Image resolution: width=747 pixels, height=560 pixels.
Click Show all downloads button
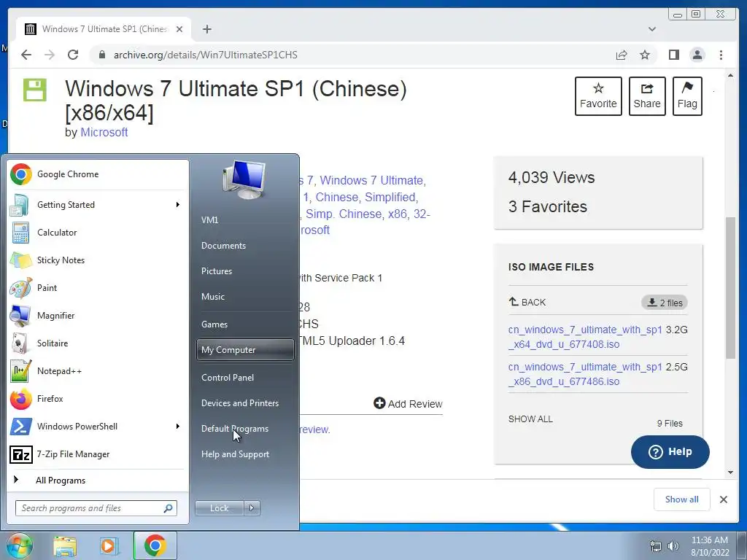(682, 499)
